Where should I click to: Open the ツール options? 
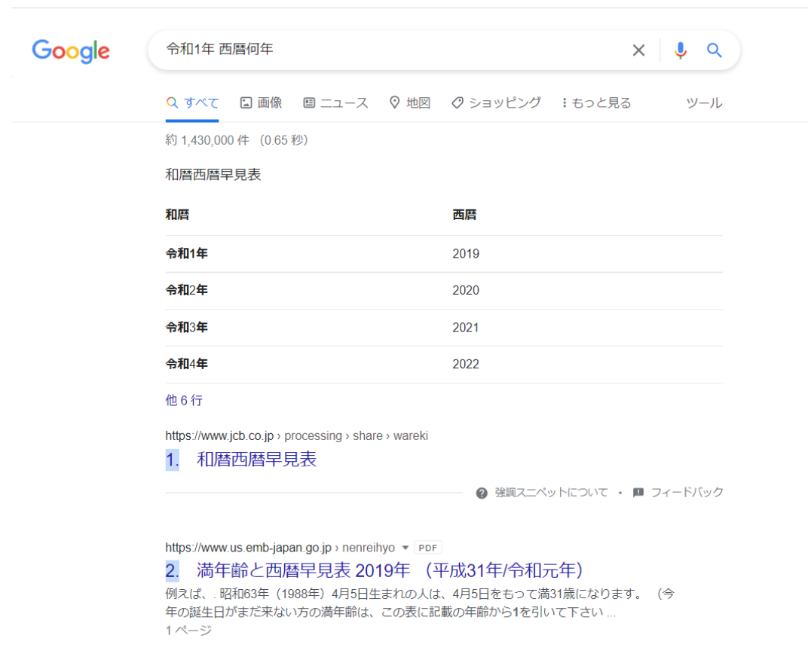(x=703, y=103)
